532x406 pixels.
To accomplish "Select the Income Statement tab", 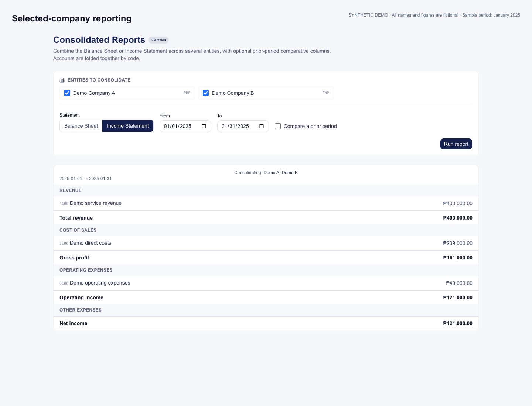I will coord(128,126).
